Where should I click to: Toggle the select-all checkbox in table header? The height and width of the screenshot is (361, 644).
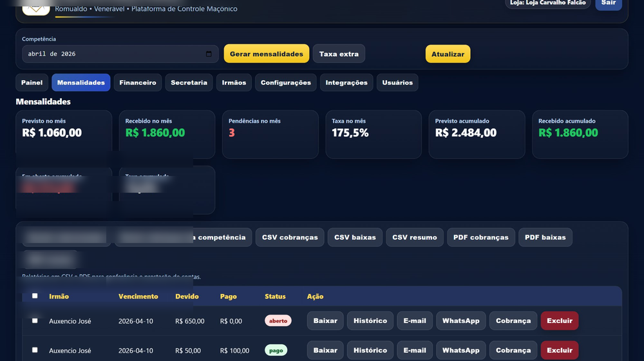pyautogui.click(x=35, y=296)
